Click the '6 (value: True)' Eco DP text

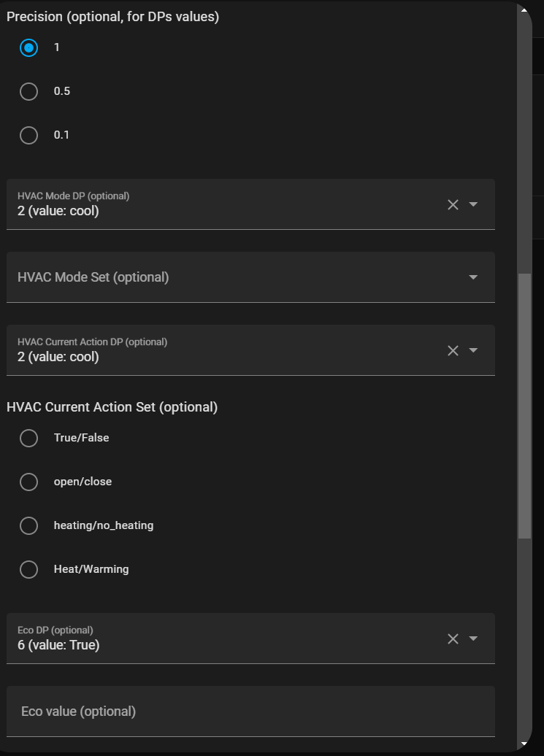[x=58, y=645]
